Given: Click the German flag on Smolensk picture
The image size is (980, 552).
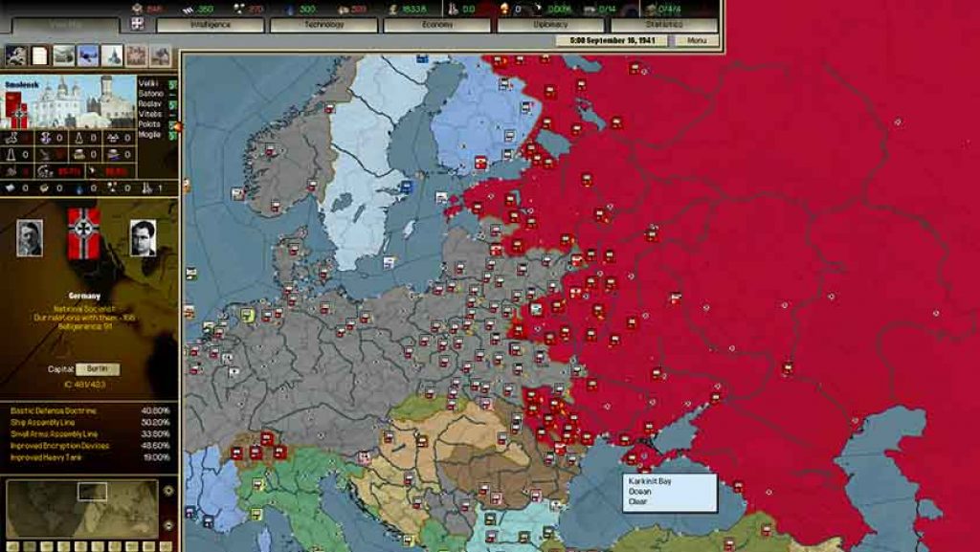Looking at the screenshot, I should tap(16, 111).
